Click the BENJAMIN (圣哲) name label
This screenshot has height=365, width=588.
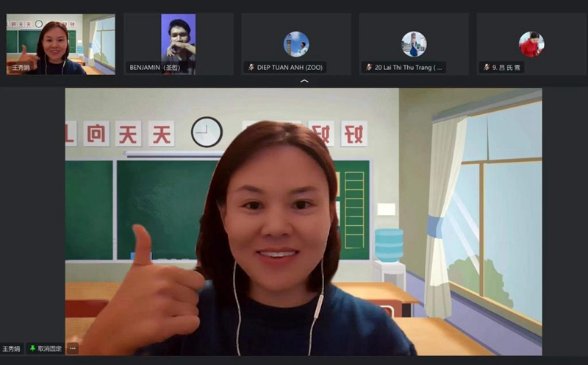155,68
